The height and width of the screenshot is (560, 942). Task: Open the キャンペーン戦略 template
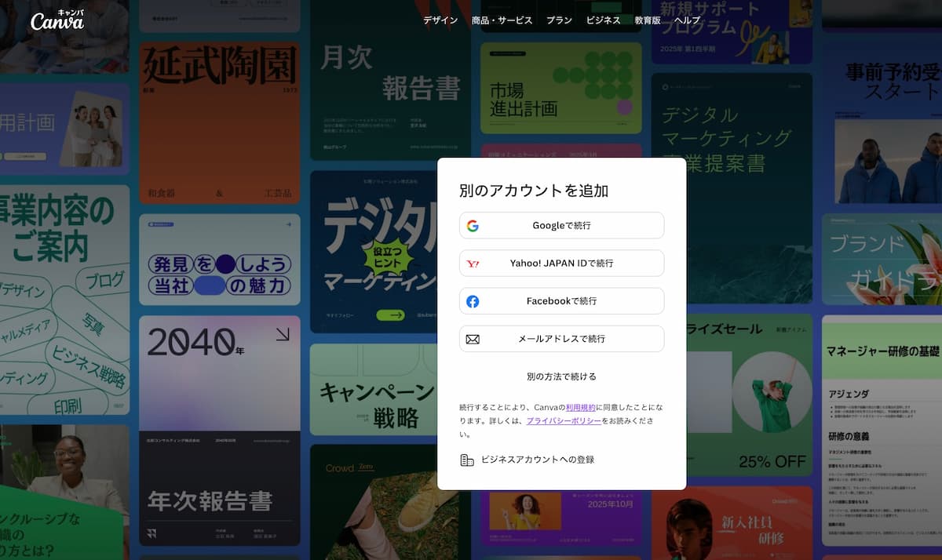pyautogui.click(x=373, y=390)
